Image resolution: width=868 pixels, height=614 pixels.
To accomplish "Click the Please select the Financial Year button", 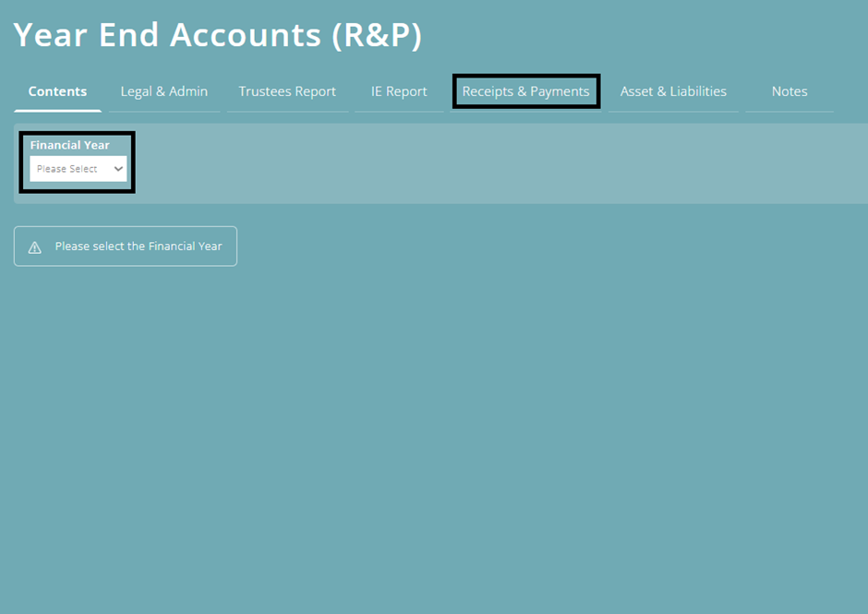I will point(126,246).
